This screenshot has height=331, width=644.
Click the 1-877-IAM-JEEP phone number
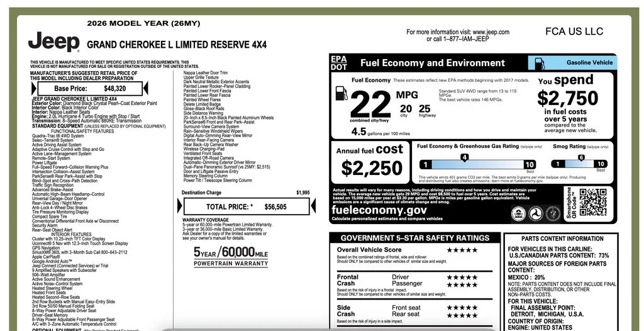463,39
